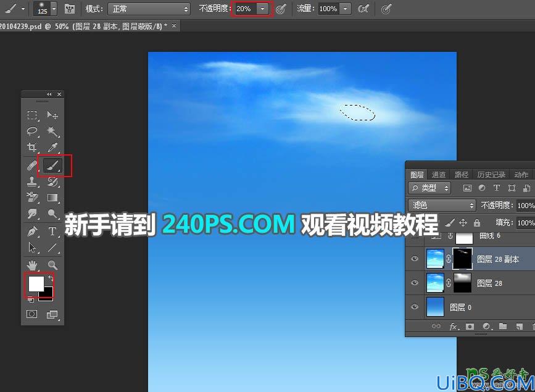Lock layer position icon

coord(463,223)
